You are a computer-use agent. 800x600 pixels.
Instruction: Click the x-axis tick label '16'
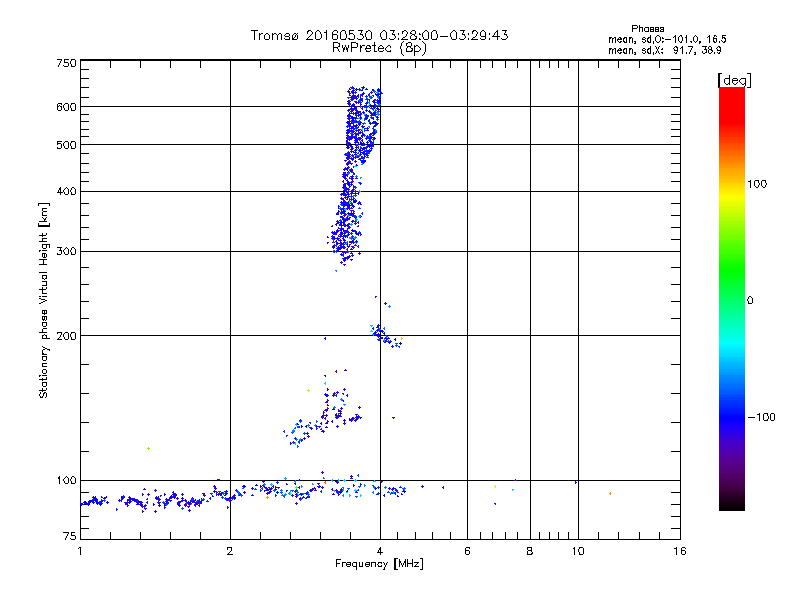click(x=680, y=551)
